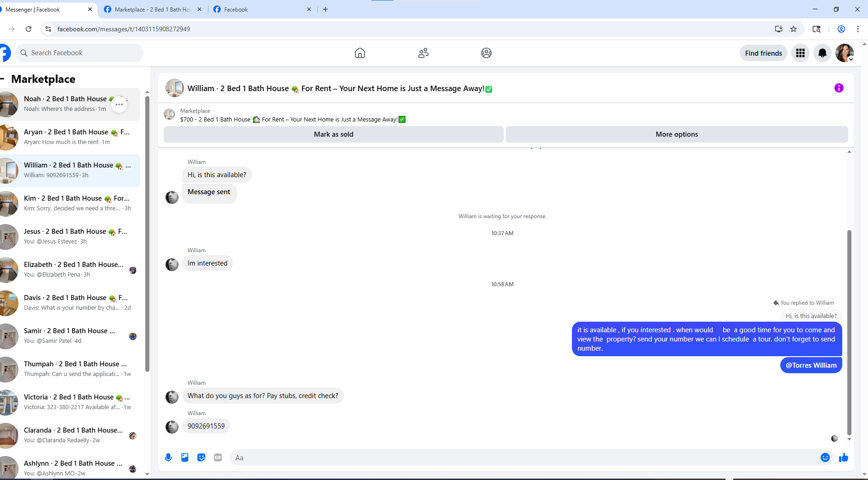Image resolution: width=868 pixels, height=480 pixels.
Task: Click the pay stubs question message
Action: tap(263, 396)
